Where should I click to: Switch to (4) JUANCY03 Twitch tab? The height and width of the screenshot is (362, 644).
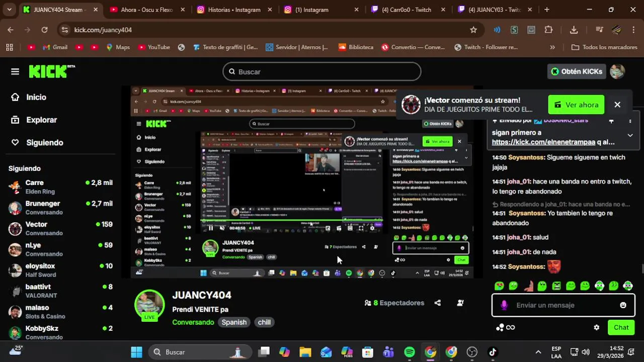coord(495,10)
